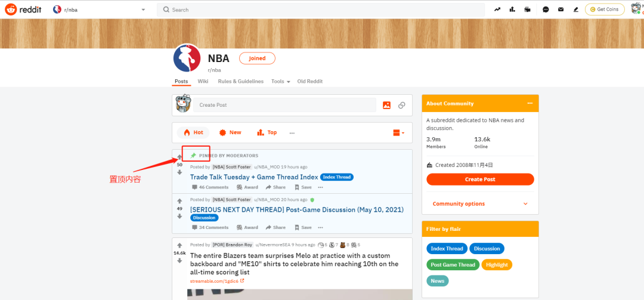The width and height of the screenshot is (644, 300).
Task: Click the Search input field
Action: point(321,10)
